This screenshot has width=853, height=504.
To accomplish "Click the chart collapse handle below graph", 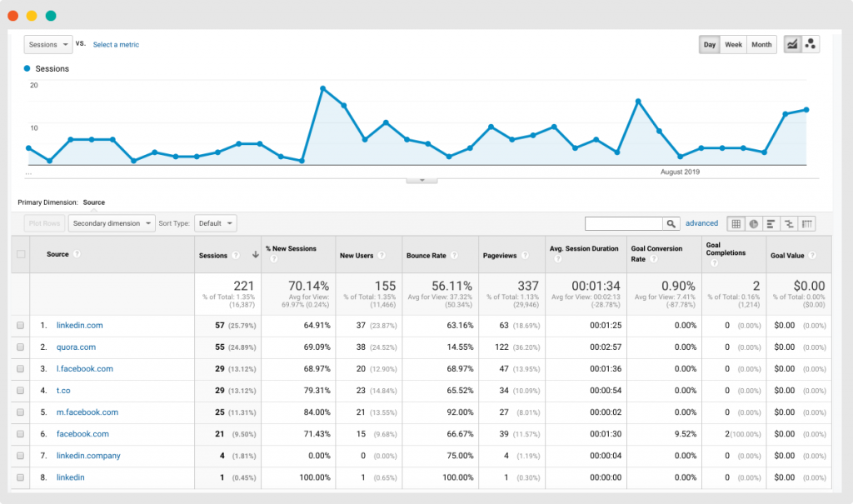I will pyautogui.click(x=422, y=179).
